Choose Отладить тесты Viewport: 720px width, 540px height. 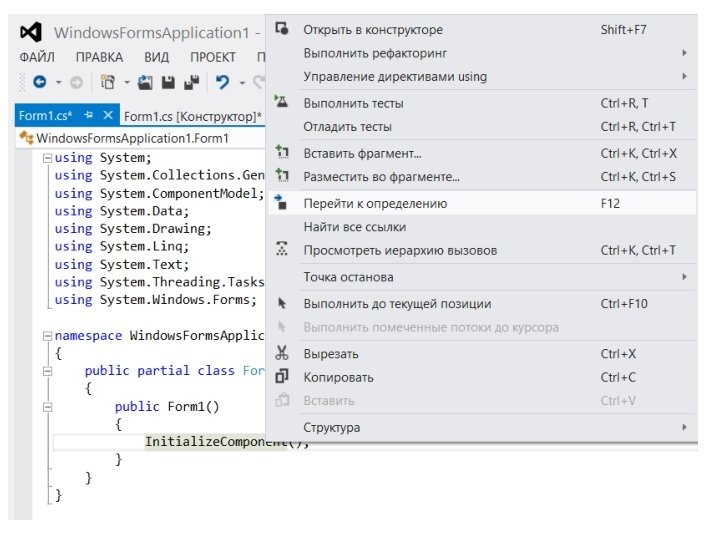point(481,127)
